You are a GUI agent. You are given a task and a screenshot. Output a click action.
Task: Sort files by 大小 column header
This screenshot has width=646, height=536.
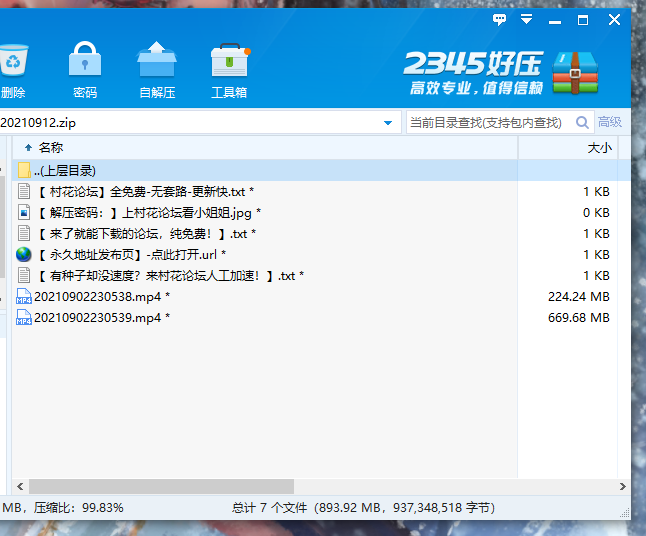point(598,147)
